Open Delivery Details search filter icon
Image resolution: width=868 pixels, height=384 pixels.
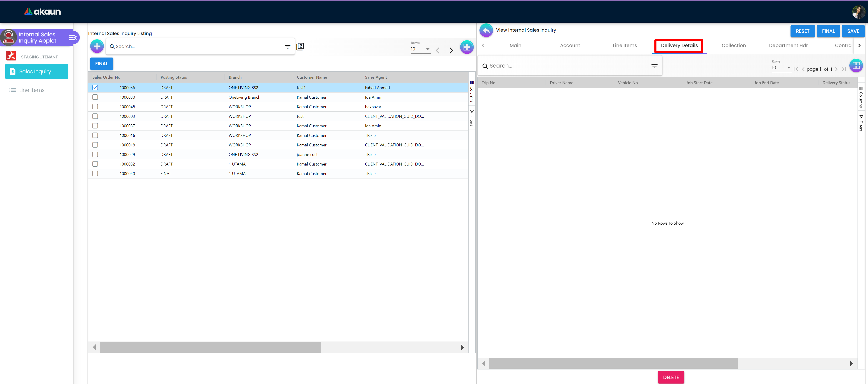coord(654,66)
